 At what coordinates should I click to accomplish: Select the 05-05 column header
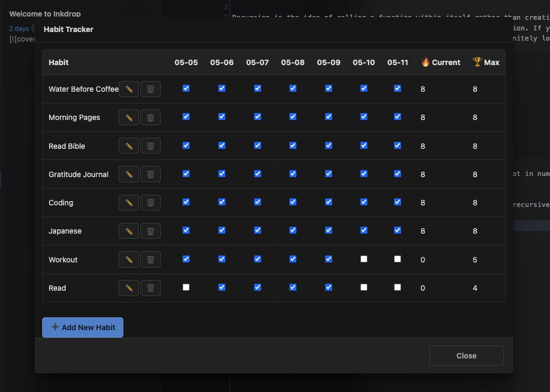186,62
